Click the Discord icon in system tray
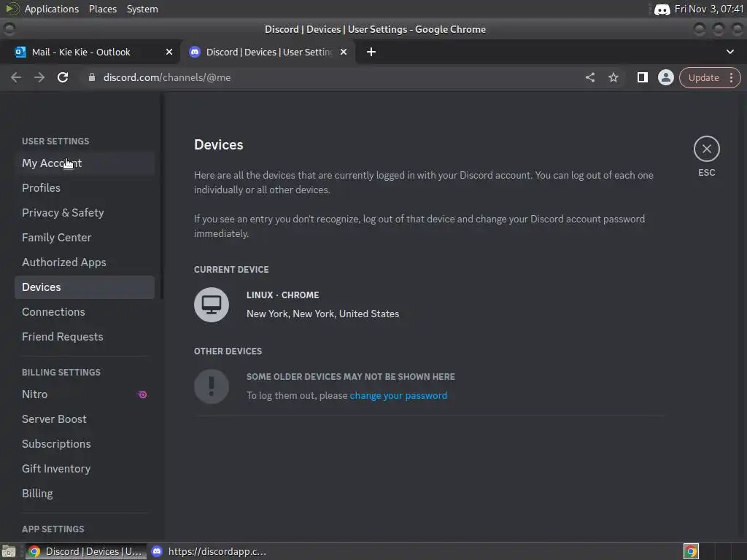 tap(662, 9)
